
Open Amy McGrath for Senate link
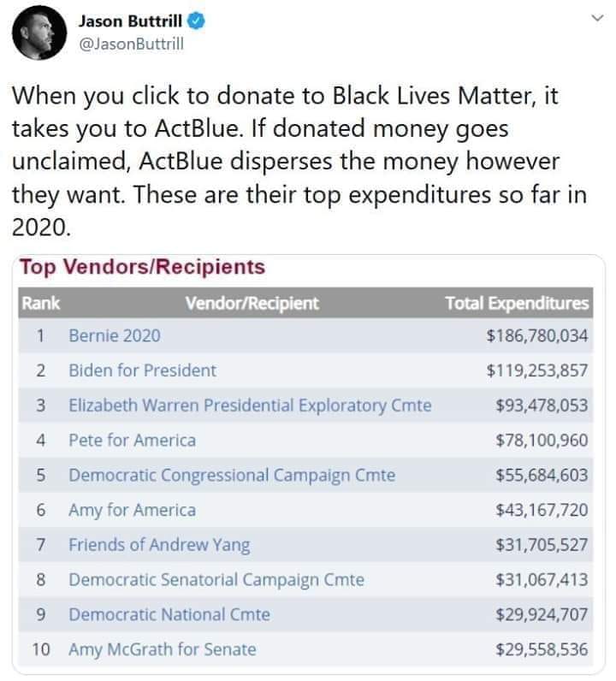163,649
